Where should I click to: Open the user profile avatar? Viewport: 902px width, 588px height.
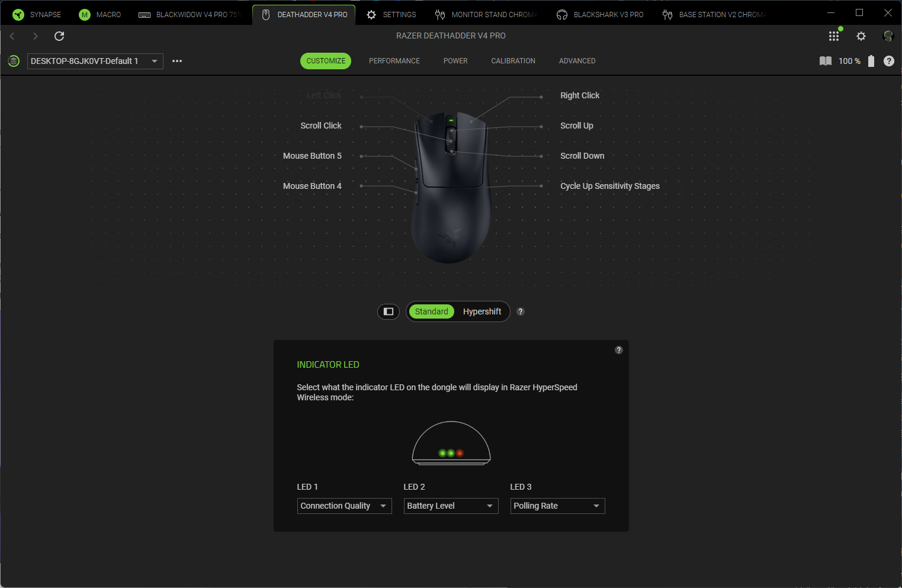pyautogui.click(x=888, y=36)
